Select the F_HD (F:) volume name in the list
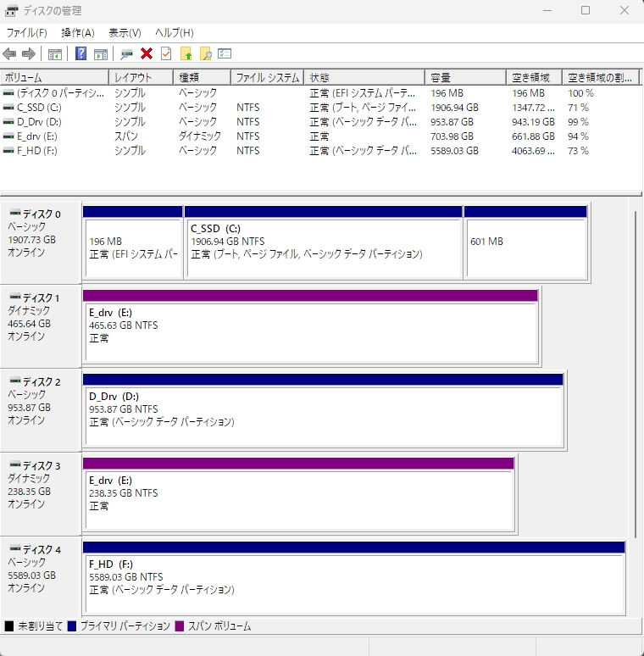 pos(36,151)
